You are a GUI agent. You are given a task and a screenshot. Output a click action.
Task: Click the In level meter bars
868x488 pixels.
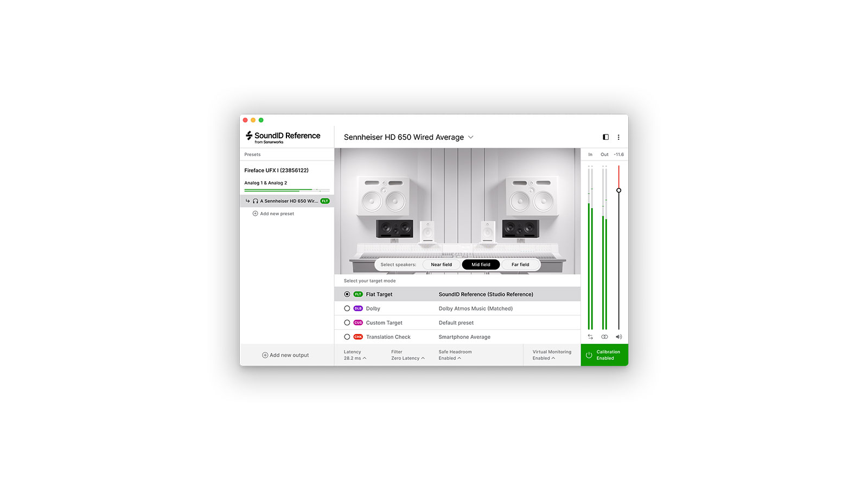(590, 247)
